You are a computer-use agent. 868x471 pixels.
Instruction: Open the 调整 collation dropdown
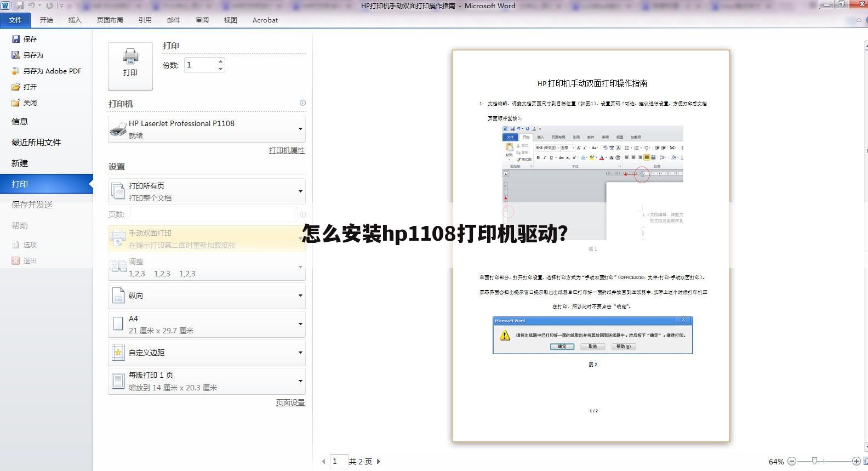click(x=207, y=268)
